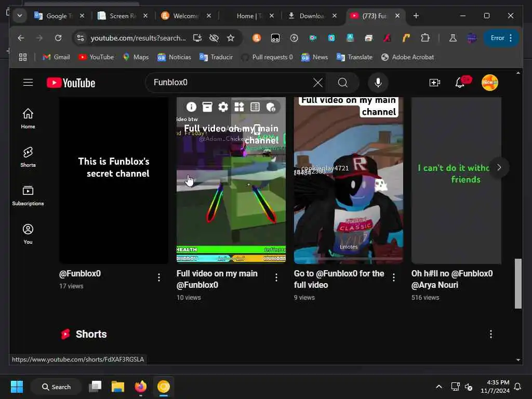Show next shorts with right arrow
This screenshot has height=399, width=532.
pyautogui.click(x=499, y=167)
